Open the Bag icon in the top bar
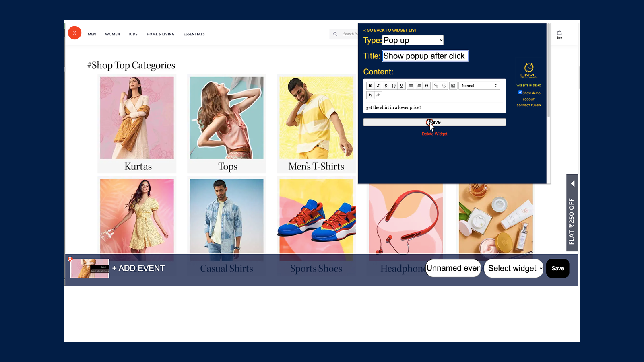This screenshot has width=644, height=362. point(559,33)
